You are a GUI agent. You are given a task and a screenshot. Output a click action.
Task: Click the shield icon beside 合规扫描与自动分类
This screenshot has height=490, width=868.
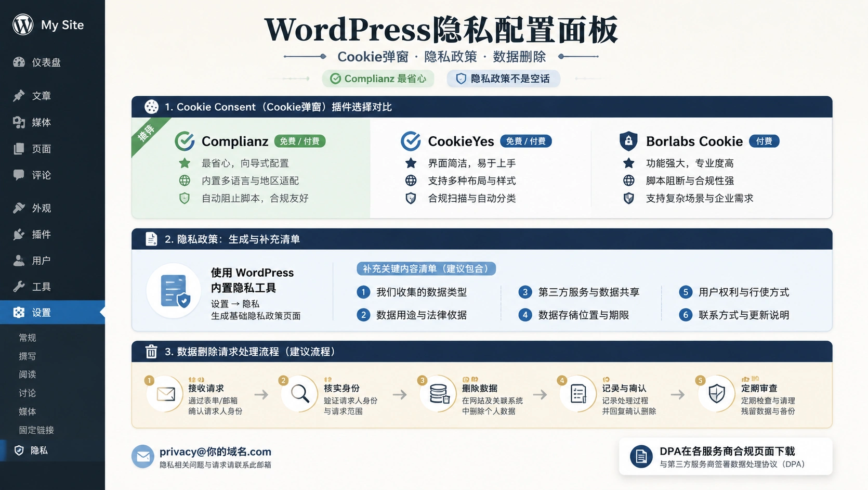tap(411, 198)
